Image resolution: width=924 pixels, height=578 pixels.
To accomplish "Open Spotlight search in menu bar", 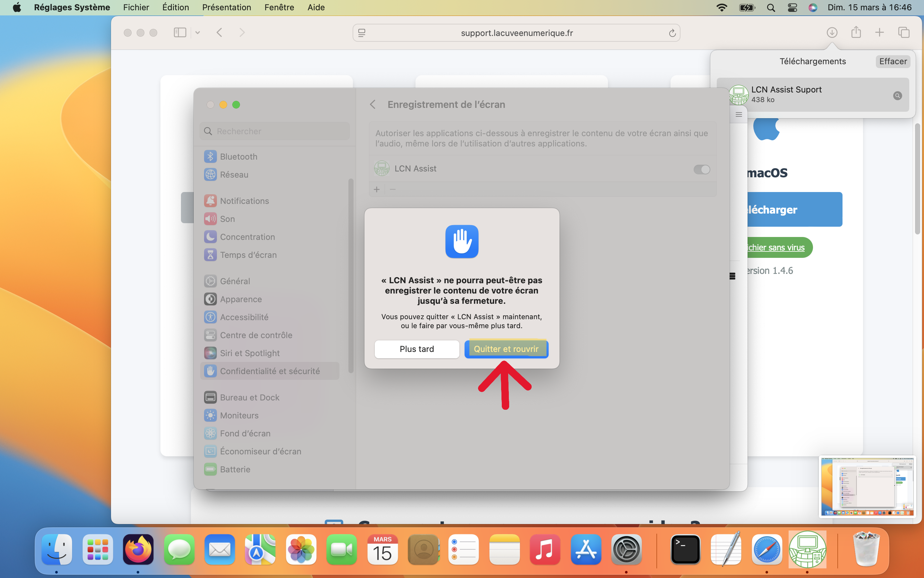I will [x=771, y=7].
